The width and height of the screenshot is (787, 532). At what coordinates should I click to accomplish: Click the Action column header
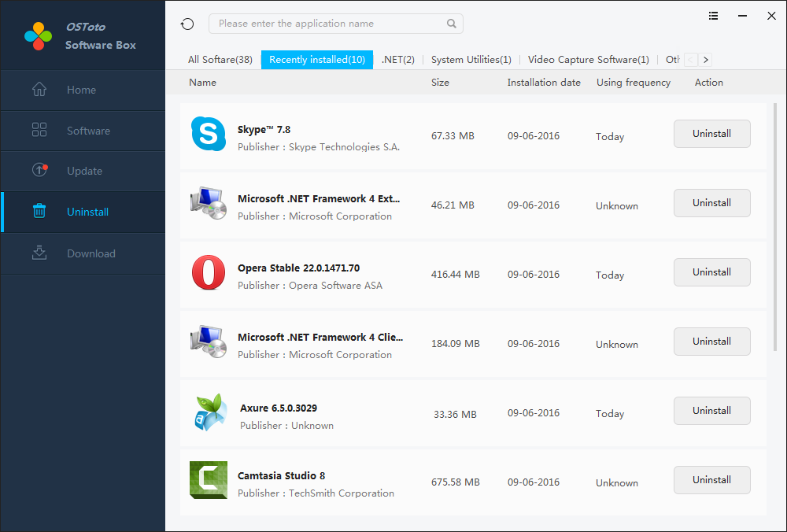[709, 83]
